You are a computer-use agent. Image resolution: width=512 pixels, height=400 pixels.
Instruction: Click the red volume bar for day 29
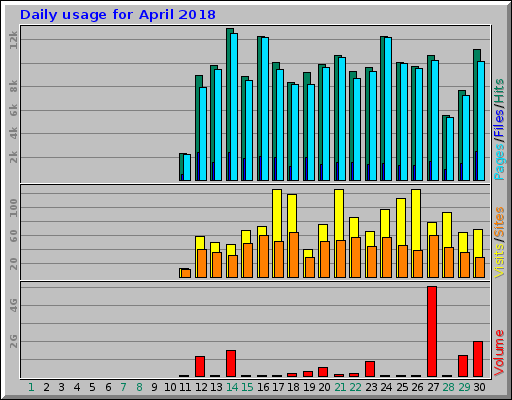click(x=463, y=366)
